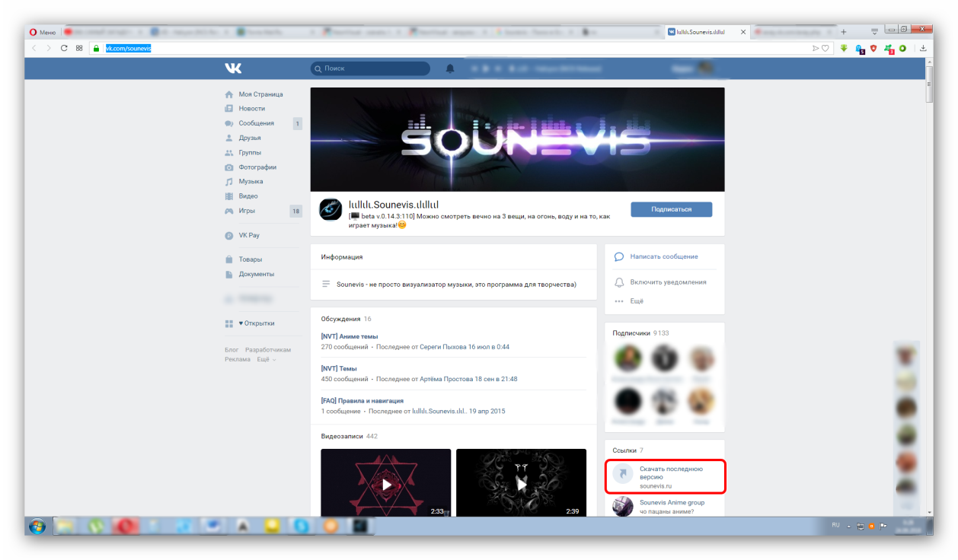This screenshot has width=958, height=560.
Task: Open the Opera Меню button
Action: point(43,32)
